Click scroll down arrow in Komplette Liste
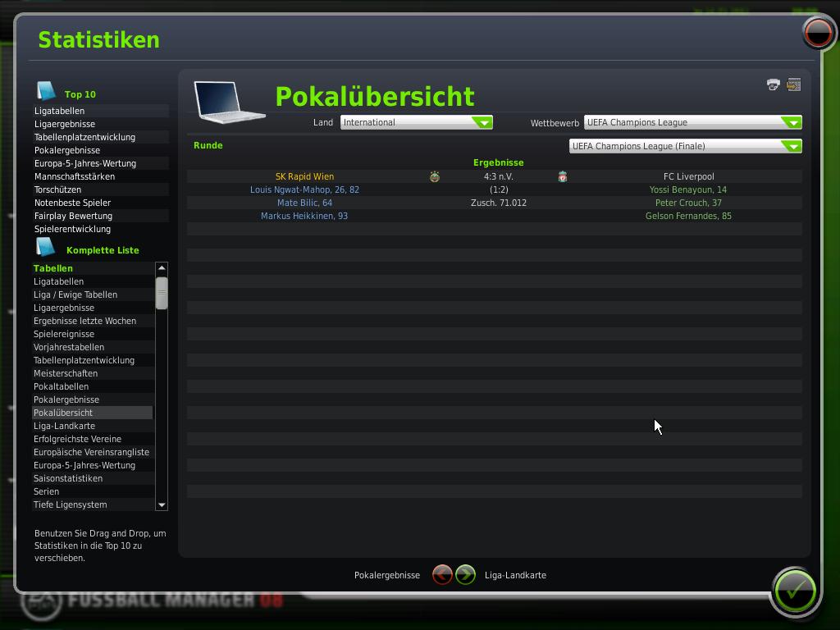Image resolution: width=840 pixels, height=630 pixels. pos(162,504)
